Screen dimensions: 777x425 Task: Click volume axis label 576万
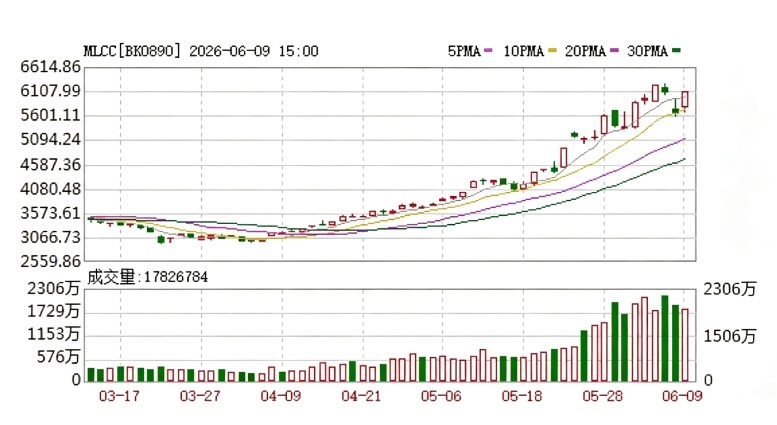pyautogui.click(x=58, y=357)
